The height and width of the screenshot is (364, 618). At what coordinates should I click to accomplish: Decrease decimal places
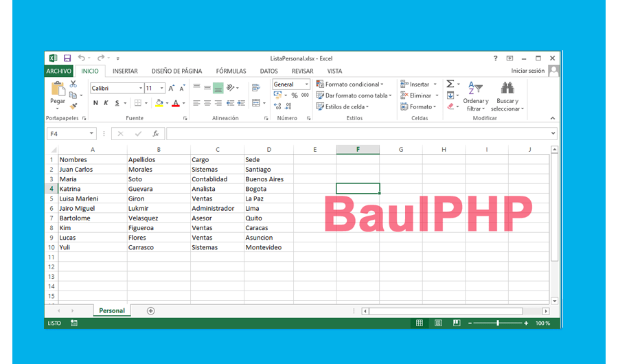point(288,106)
